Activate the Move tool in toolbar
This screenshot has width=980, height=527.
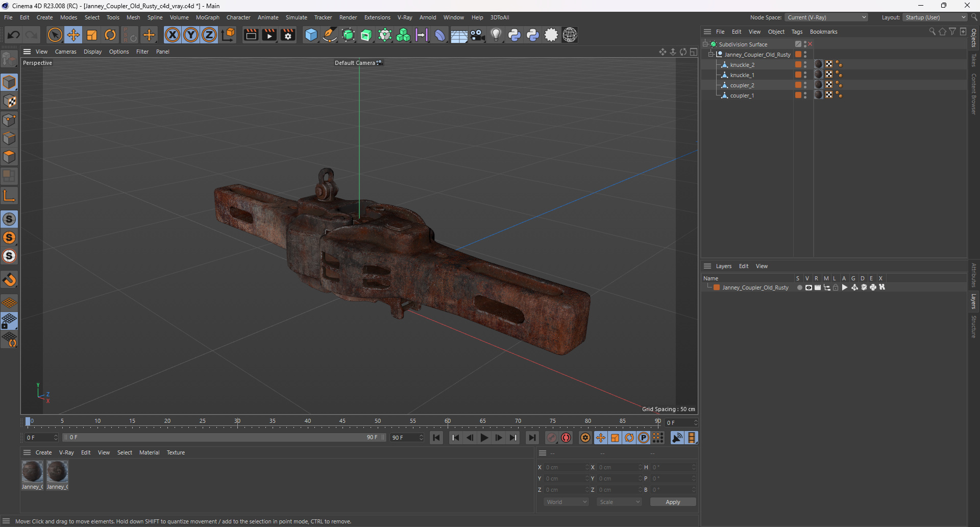[73, 35]
